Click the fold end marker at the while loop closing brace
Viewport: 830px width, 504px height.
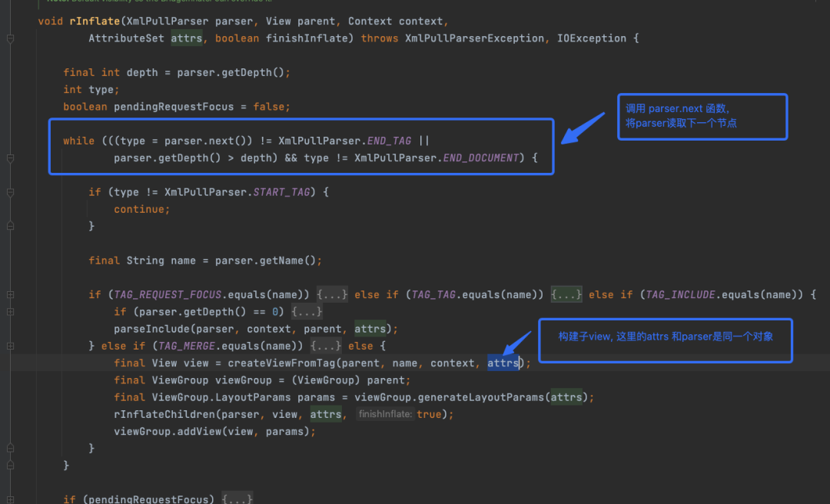pos(10,466)
